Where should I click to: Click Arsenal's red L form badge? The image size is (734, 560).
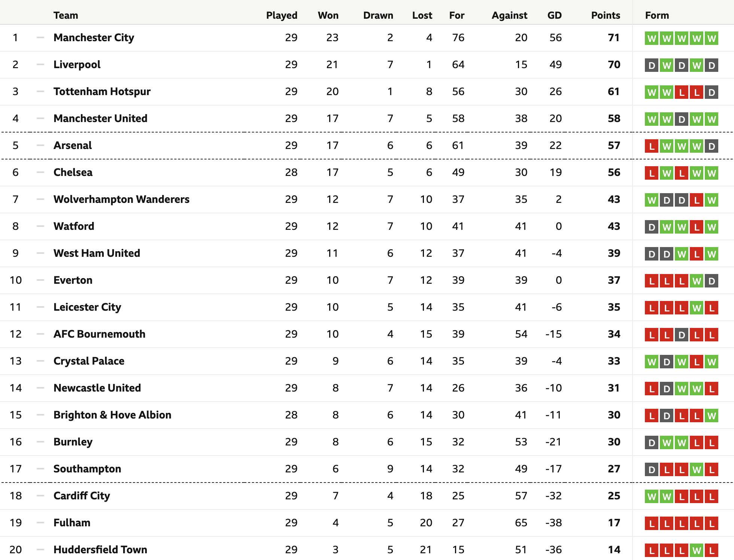652,146
